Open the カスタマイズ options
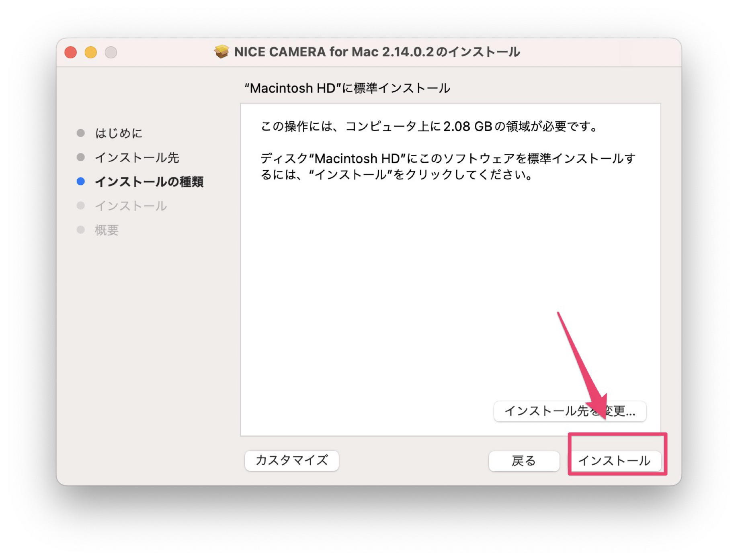The width and height of the screenshot is (738, 560). click(x=291, y=460)
